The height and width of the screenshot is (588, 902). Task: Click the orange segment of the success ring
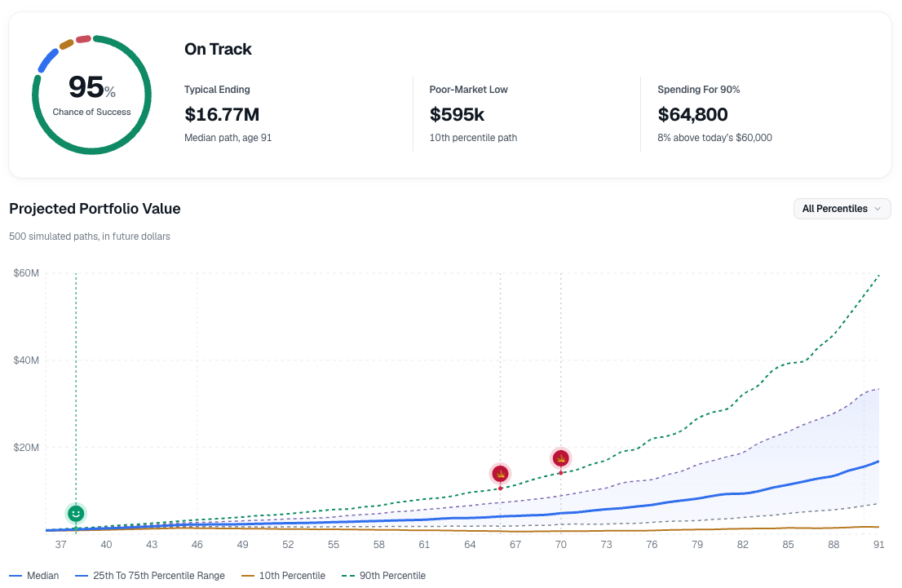(x=67, y=44)
